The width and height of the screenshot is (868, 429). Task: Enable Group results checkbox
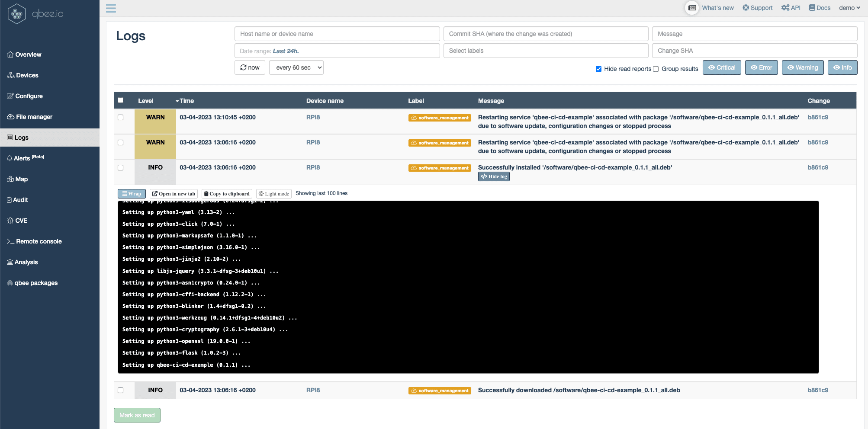point(656,69)
